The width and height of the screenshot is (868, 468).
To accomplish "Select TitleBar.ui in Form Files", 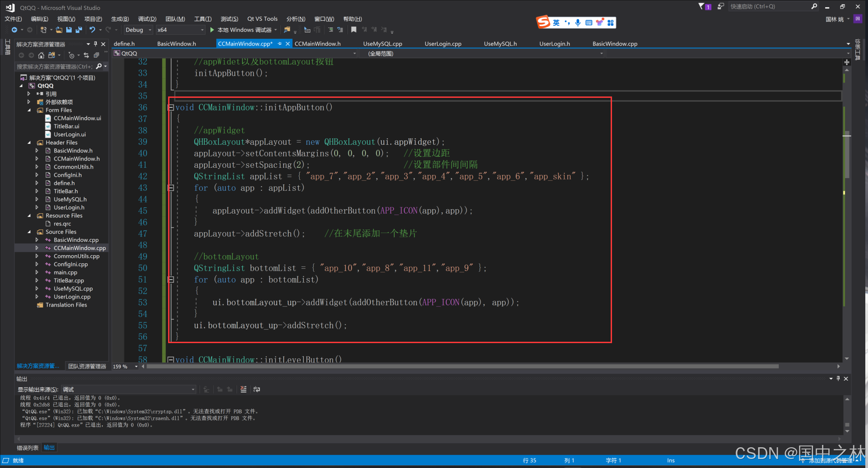I will (66, 126).
